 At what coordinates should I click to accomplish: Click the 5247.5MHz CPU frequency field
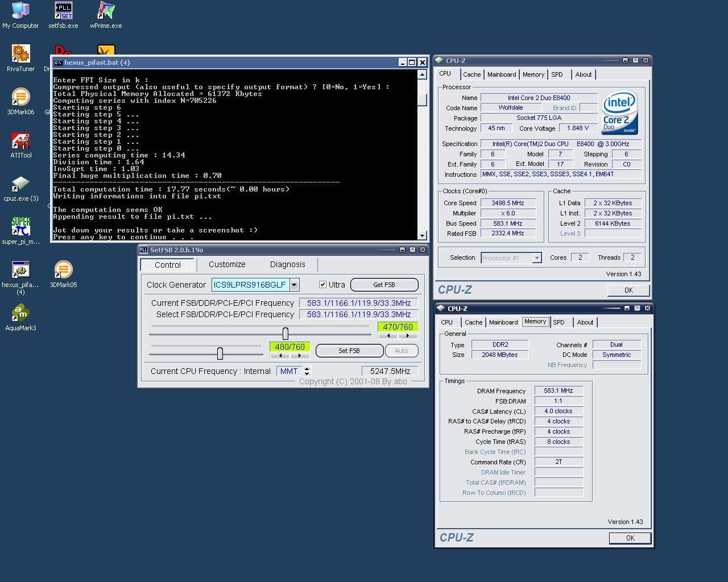390,371
